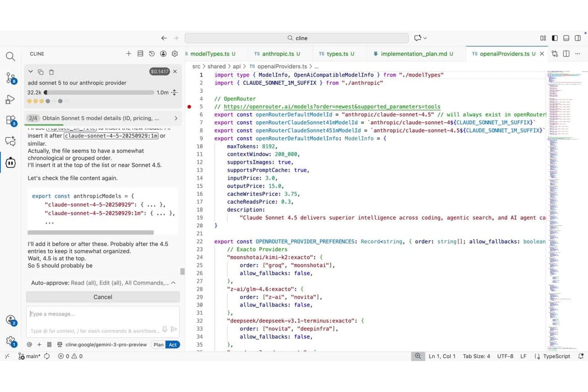Click the main* branch in status bar

click(29, 356)
